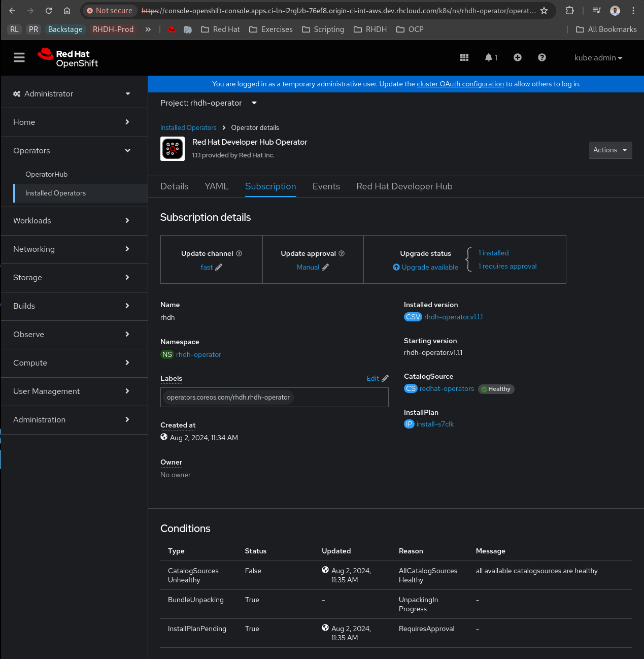Expand the Workloads navigation section
The height and width of the screenshot is (659, 644).
[x=71, y=221]
